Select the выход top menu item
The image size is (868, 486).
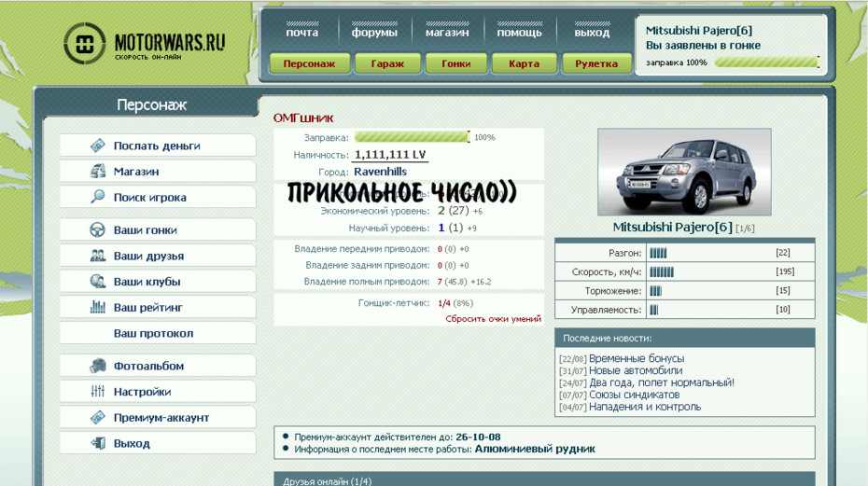pyautogui.click(x=592, y=32)
